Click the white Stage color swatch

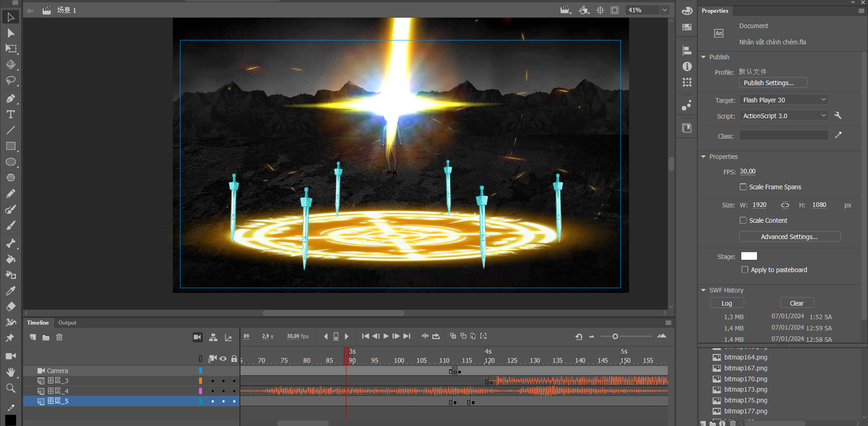(x=749, y=256)
